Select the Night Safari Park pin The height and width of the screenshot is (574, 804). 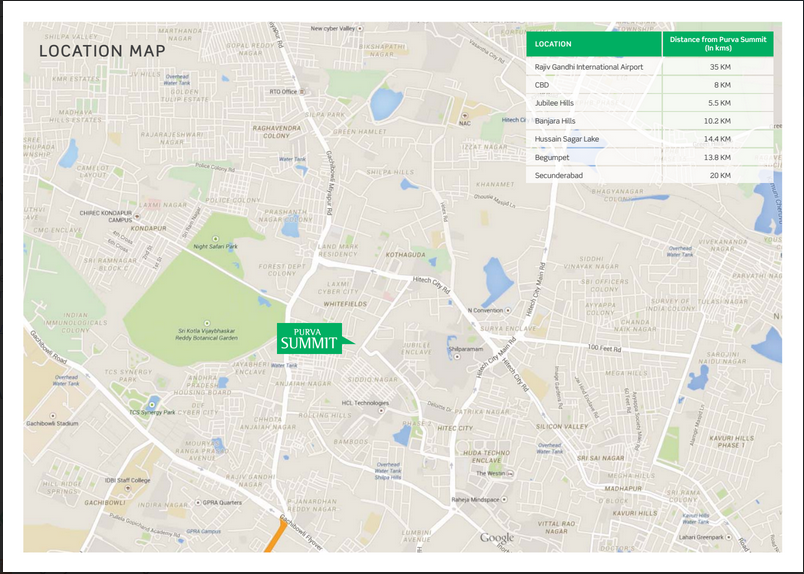[215, 239]
